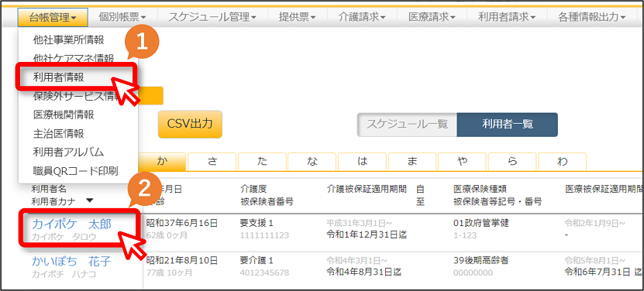
Task: Open the 介護請求 menu
Action: point(362,17)
